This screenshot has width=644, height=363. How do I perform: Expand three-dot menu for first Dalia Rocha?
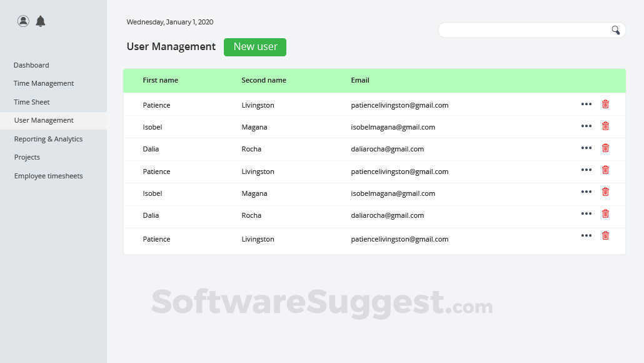tap(586, 148)
